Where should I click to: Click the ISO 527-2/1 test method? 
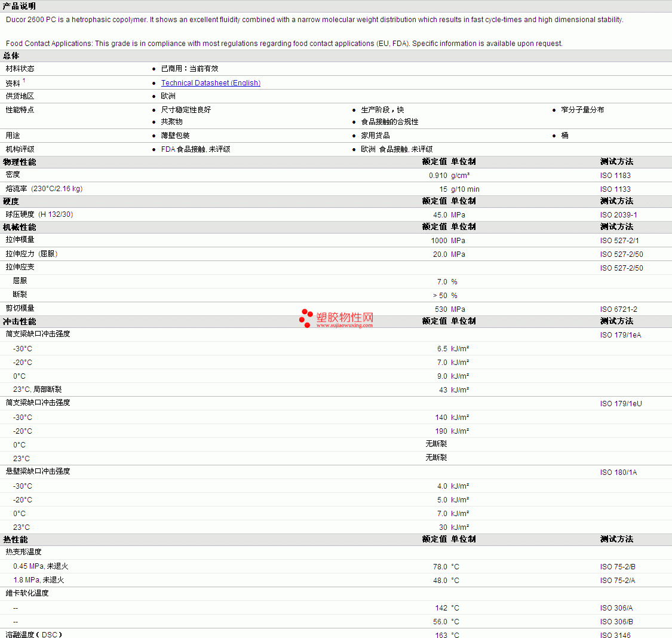pos(619,240)
